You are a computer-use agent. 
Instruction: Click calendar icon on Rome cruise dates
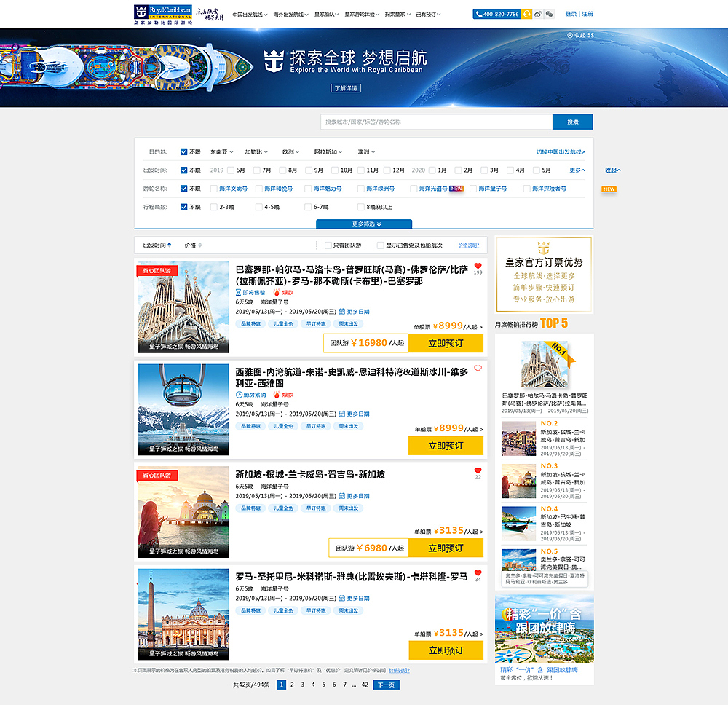[x=341, y=598]
